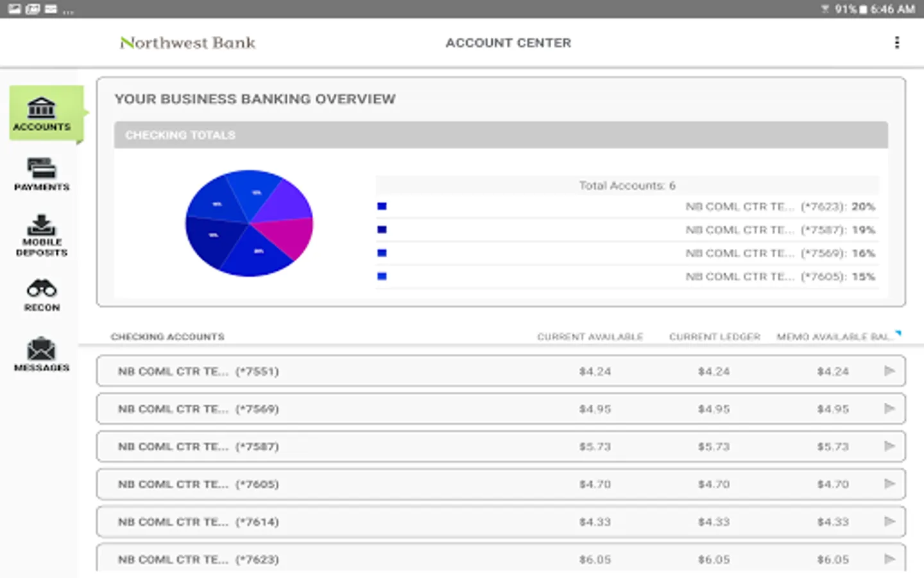Image resolution: width=924 pixels, height=578 pixels.
Task: Select legend swatch for account *7569
Action: tap(382, 253)
